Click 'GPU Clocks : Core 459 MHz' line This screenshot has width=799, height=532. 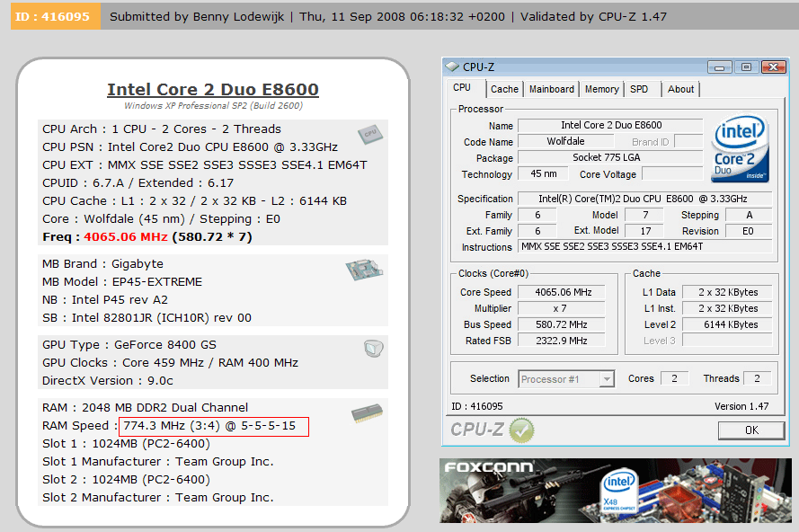click(170, 363)
